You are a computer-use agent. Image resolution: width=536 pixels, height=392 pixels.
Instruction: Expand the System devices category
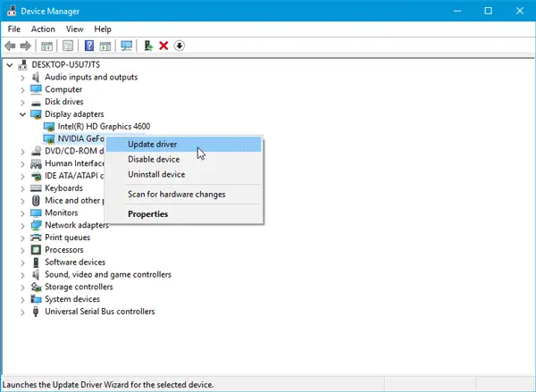point(22,300)
